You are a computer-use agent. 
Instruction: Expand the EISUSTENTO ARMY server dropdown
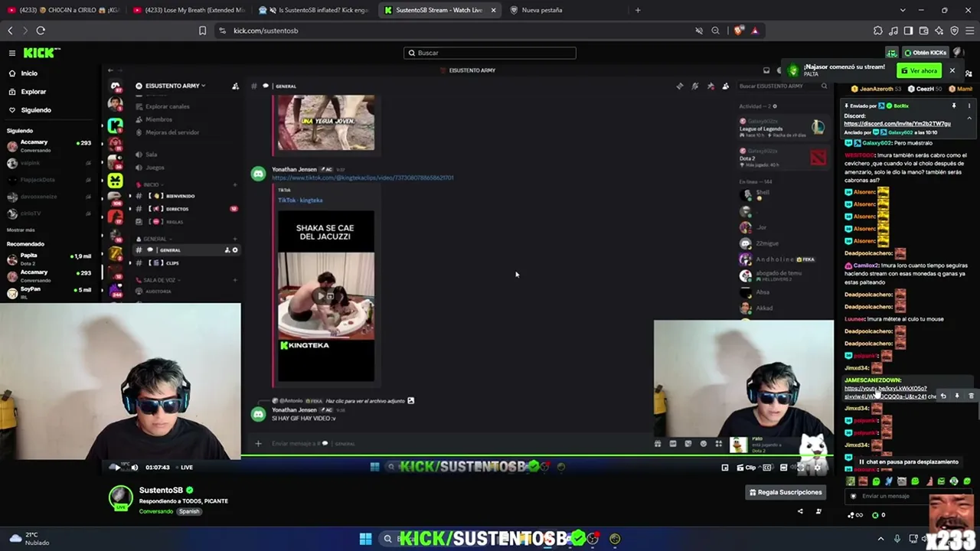(x=171, y=86)
